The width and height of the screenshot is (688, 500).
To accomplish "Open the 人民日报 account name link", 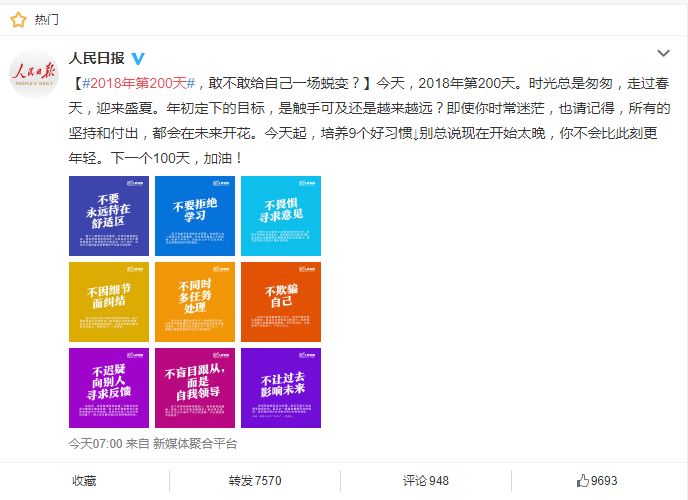I will click(97, 58).
